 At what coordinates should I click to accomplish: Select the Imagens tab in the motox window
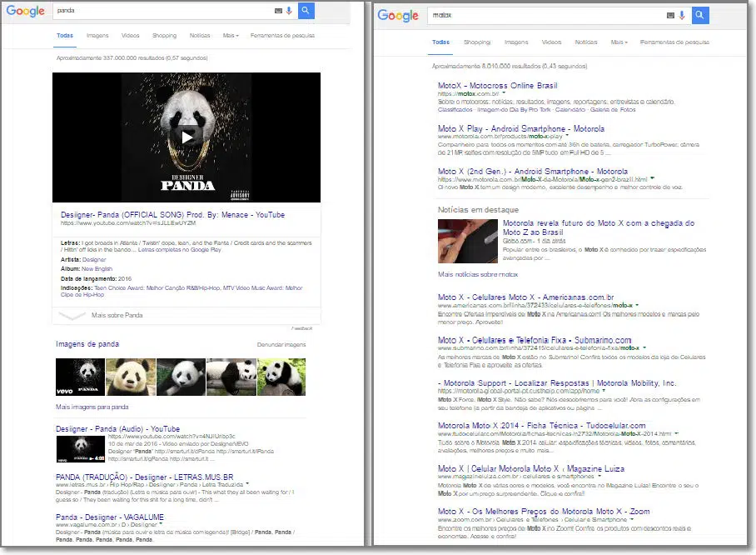click(516, 42)
